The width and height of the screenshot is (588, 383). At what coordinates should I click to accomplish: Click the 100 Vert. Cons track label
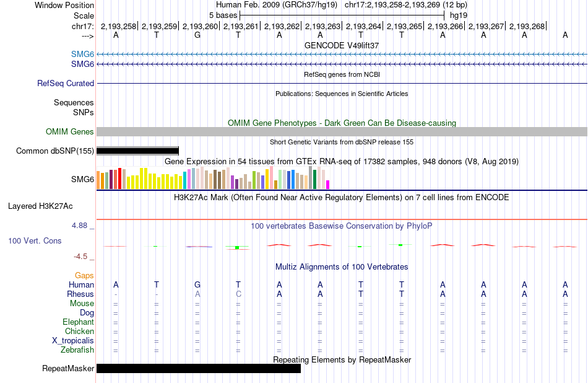pos(35,240)
